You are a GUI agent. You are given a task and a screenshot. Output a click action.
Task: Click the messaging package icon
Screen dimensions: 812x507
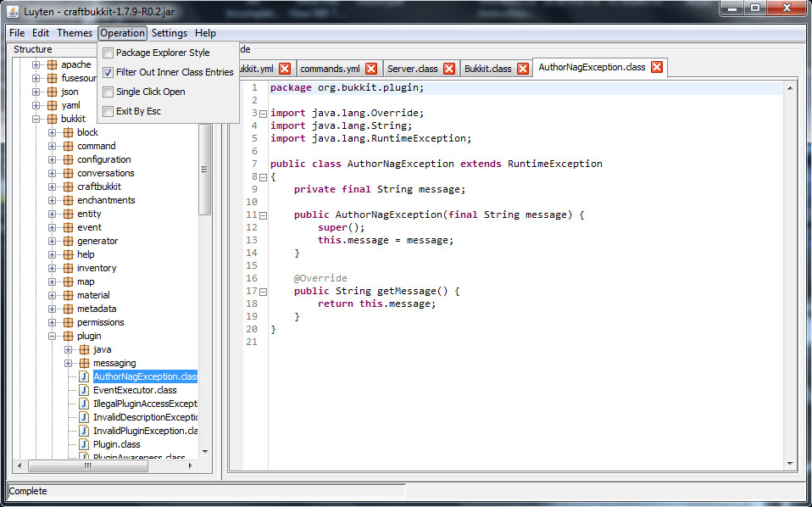pos(84,363)
